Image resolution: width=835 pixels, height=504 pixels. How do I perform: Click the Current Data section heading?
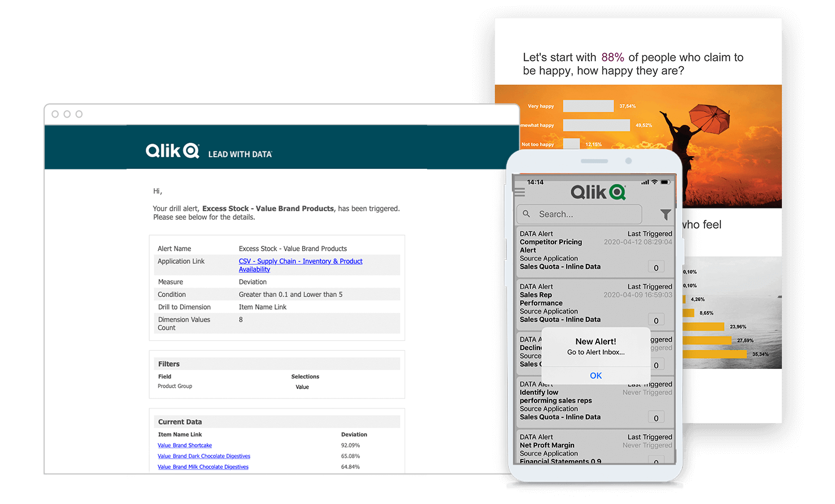click(x=180, y=422)
